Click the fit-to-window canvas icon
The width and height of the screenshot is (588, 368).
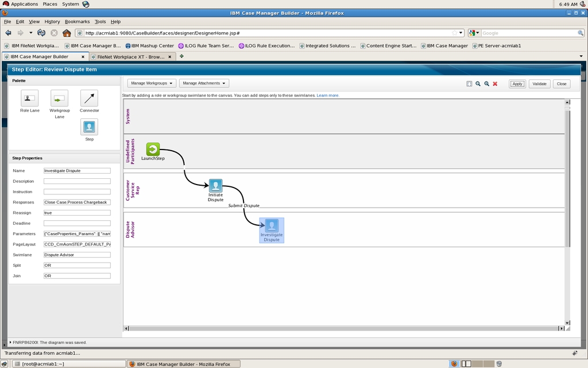[x=469, y=84]
